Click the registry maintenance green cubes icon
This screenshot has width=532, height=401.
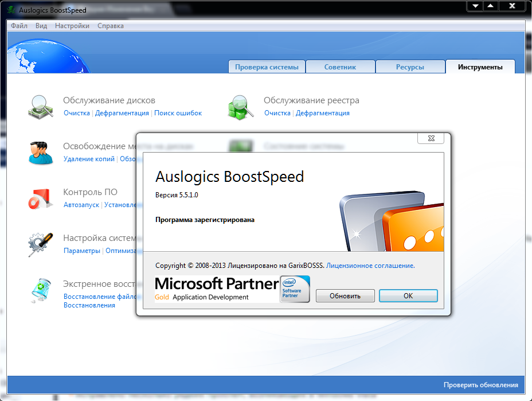[x=241, y=107]
